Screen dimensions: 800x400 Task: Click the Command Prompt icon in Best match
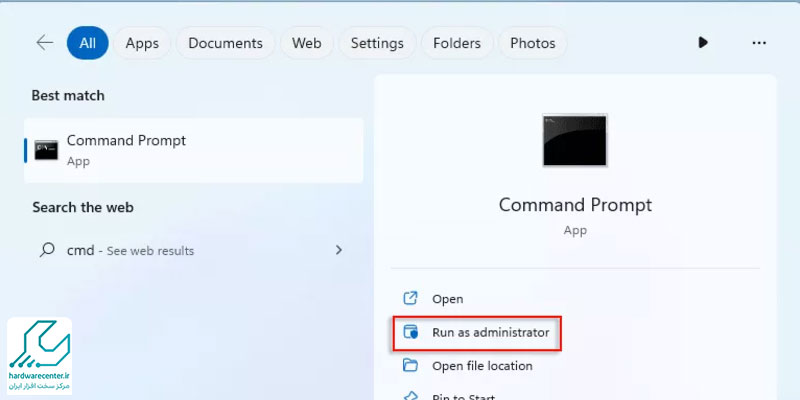pos(46,150)
